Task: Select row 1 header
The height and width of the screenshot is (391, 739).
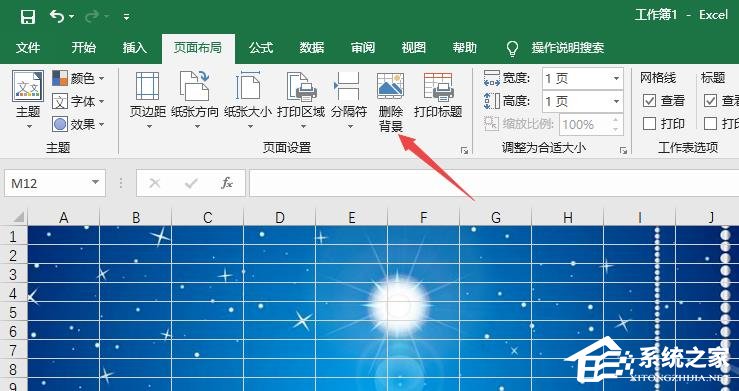Action: (x=14, y=236)
